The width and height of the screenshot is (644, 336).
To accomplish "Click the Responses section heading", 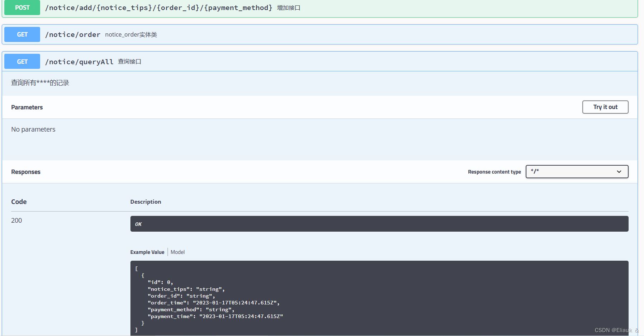I will coord(26,172).
